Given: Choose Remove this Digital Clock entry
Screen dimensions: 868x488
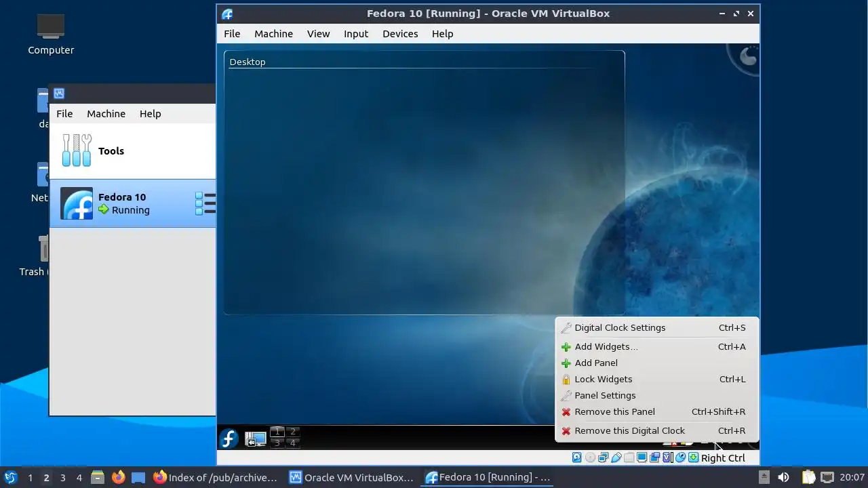Looking at the screenshot, I should [x=656, y=430].
